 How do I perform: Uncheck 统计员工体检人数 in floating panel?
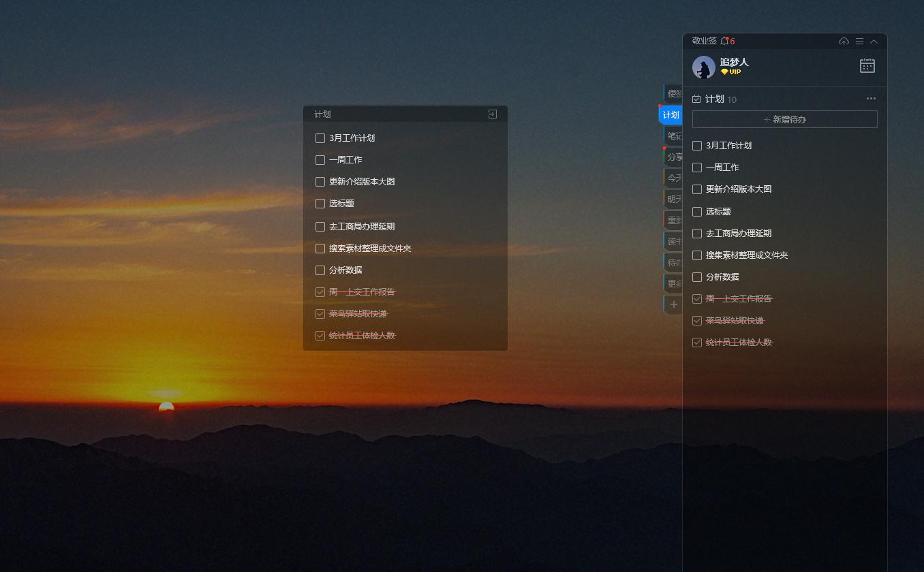click(x=320, y=336)
